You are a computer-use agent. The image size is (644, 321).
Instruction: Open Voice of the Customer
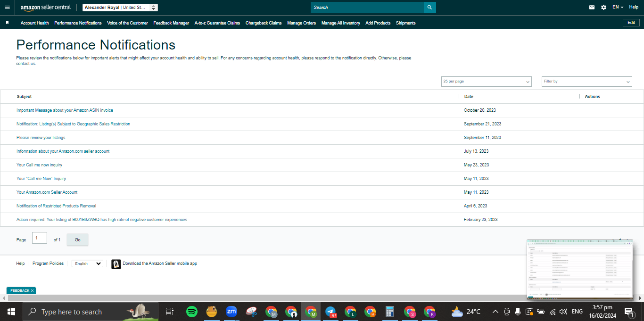(x=127, y=23)
